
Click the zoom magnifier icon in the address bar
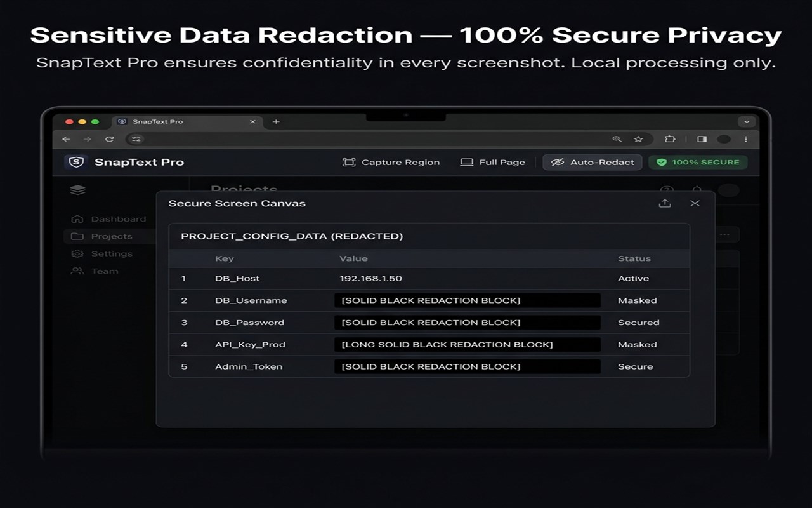(617, 139)
